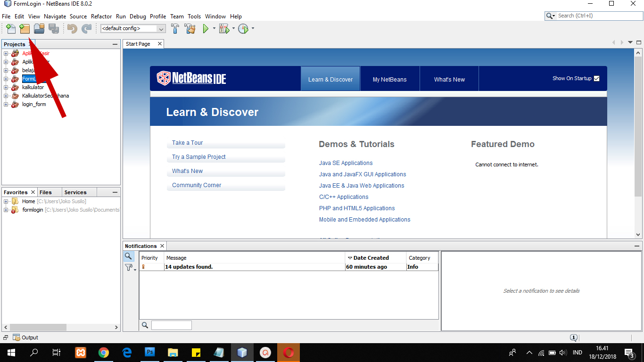The image size is (644, 362).
Task: Open a project via Open Project icon
Action: [39, 29]
